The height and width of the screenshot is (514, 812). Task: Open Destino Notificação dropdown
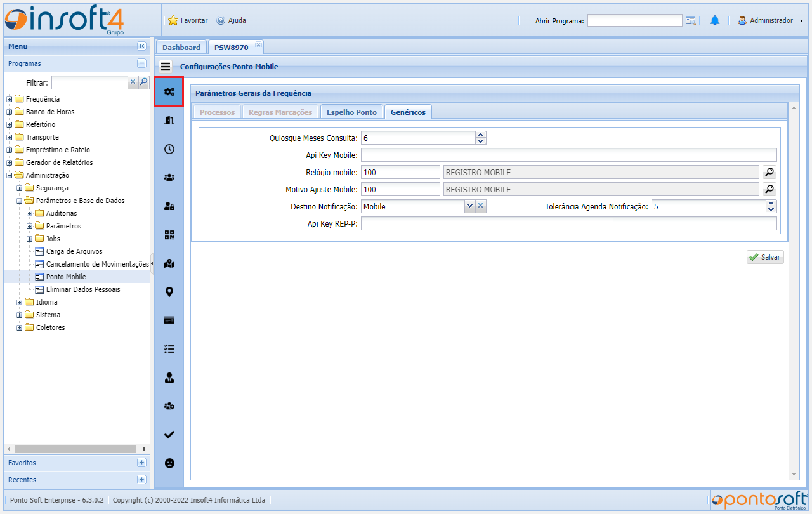click(x=469, y=206)
